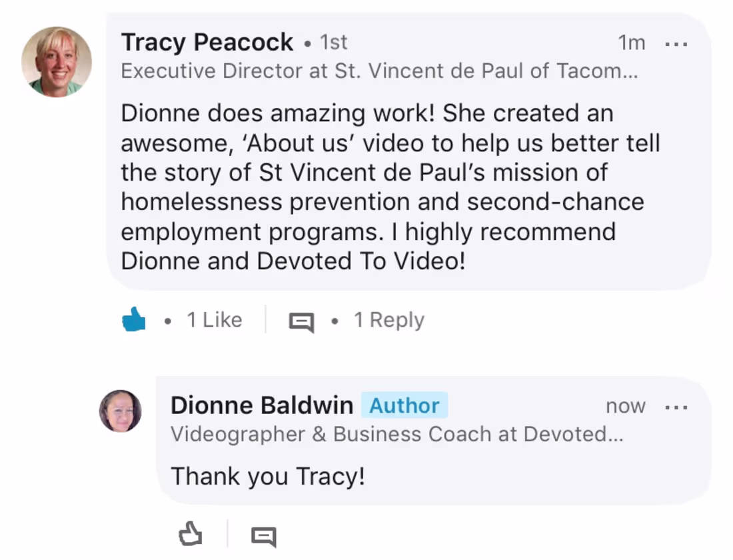Click Tracy Peacock's profile photo
Image resolution: width=733 pixels, height=560 pixels.
click(57, 62)
